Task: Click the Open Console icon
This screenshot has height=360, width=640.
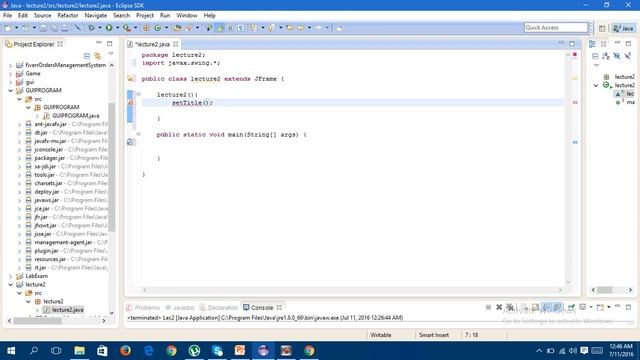Action: (x=600, y=307)
